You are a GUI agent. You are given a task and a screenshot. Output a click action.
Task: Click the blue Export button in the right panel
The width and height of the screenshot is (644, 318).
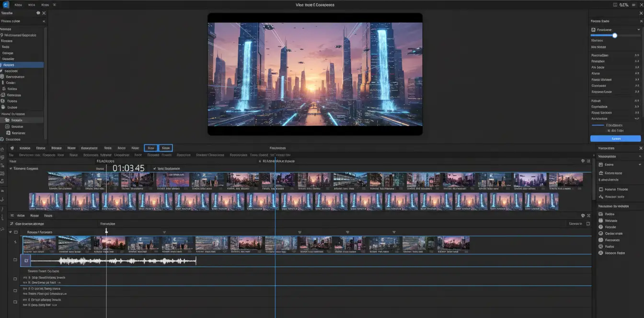[x=616, y=138]
